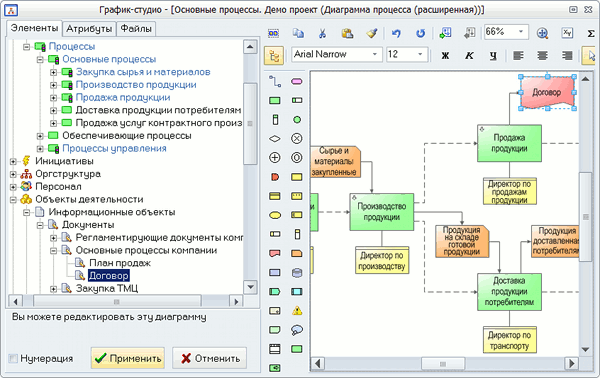Click the Paste clipboard icon
The height and width of the screenshot is (378, 600).
pos(347,33)
